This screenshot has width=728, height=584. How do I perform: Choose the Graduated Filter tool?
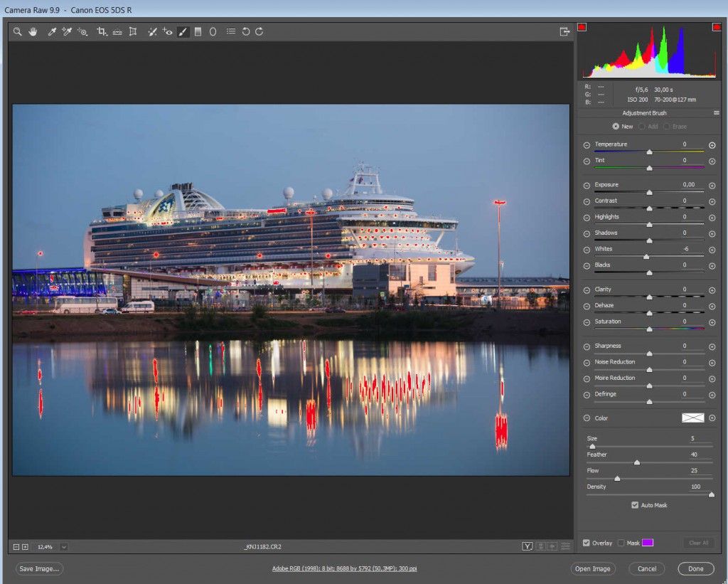(x=198, y=32)
